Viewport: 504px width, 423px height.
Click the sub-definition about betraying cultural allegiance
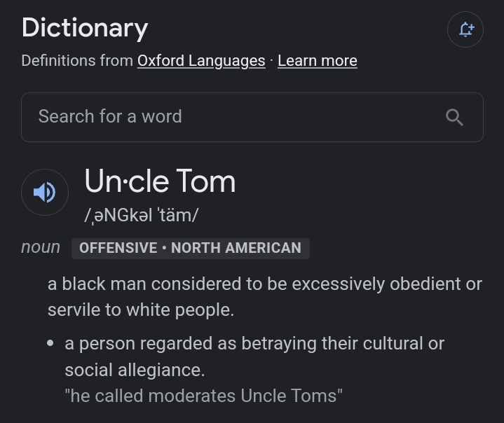[x=254, y=356]
